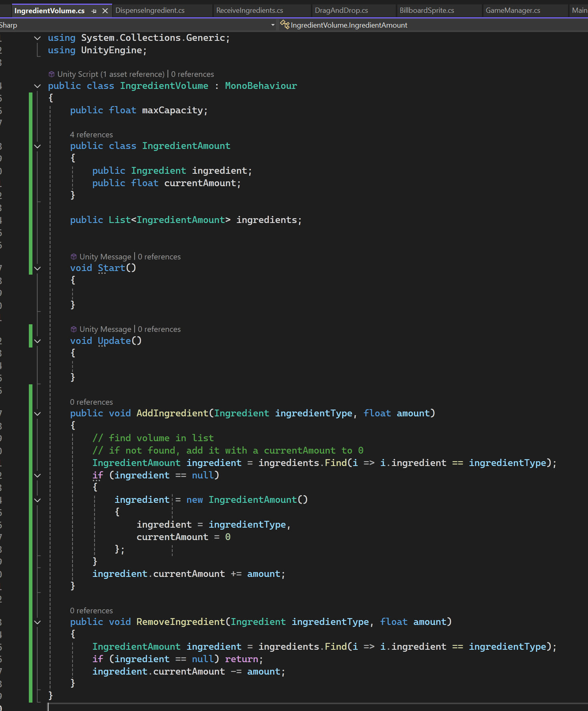Open the GameManager.cs tab
588x711 pixels.
coord(513,10)
